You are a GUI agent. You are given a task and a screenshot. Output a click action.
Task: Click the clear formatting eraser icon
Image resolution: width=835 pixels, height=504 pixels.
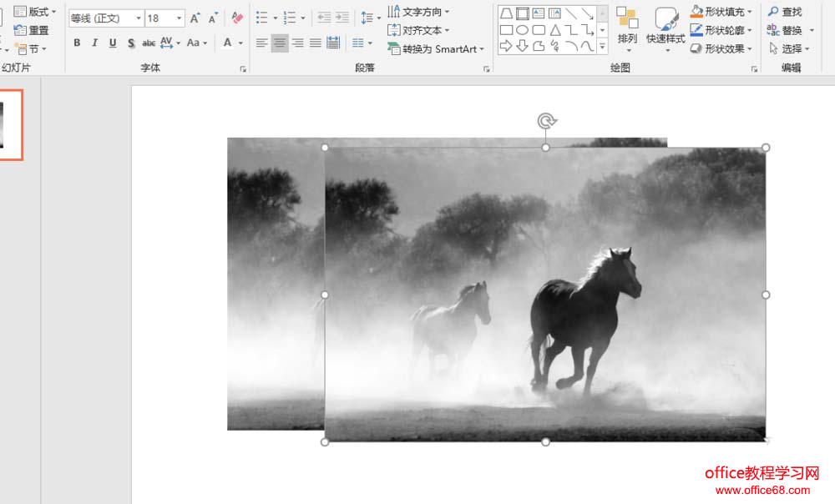(237, 18)
